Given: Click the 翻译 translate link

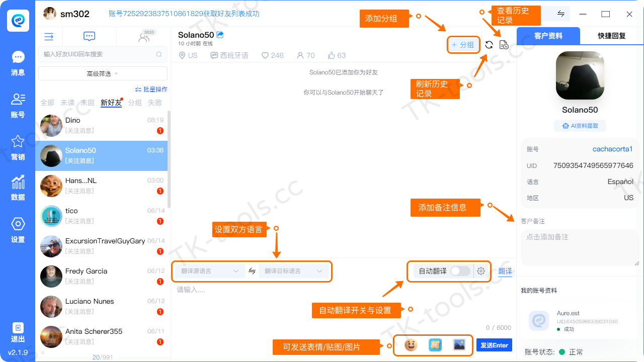Looking at the screenshot, I should 505,271.
